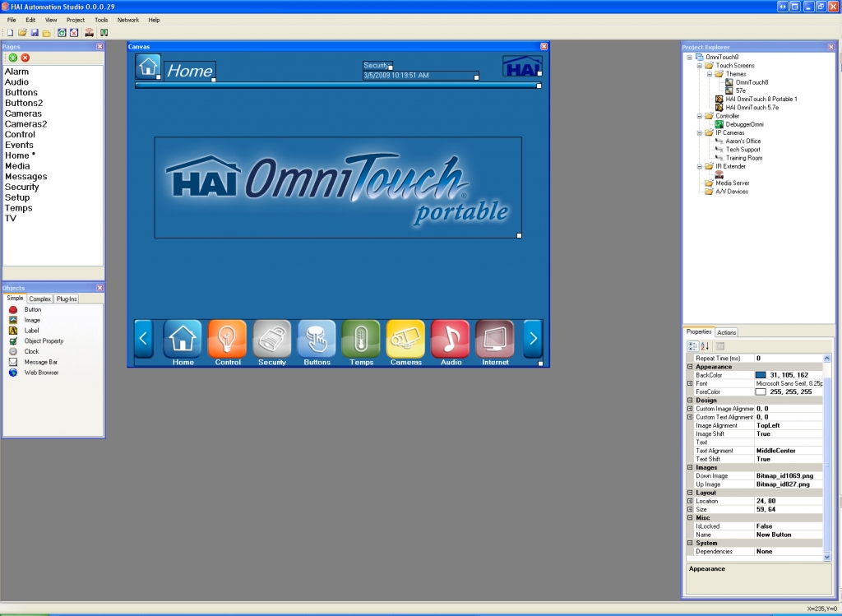Select the OmniTouch portable logo image on canvas
Viewport: 842px width, 616px height.
click(x=338, y=188)
